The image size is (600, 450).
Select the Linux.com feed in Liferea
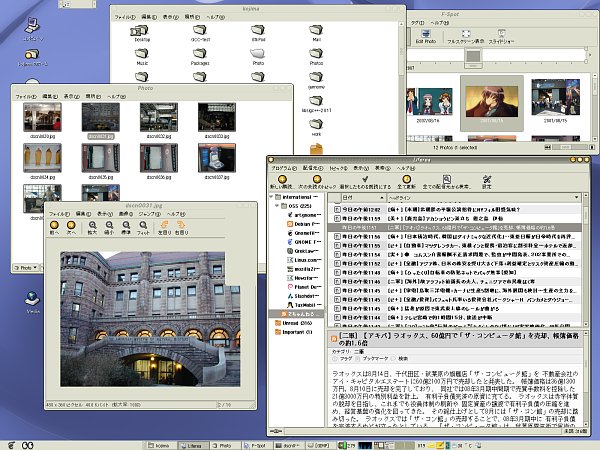(x=304, y=260)
